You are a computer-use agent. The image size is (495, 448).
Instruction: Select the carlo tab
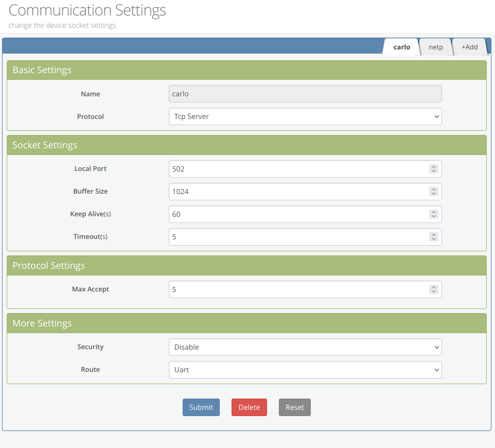tap(402, 47)
